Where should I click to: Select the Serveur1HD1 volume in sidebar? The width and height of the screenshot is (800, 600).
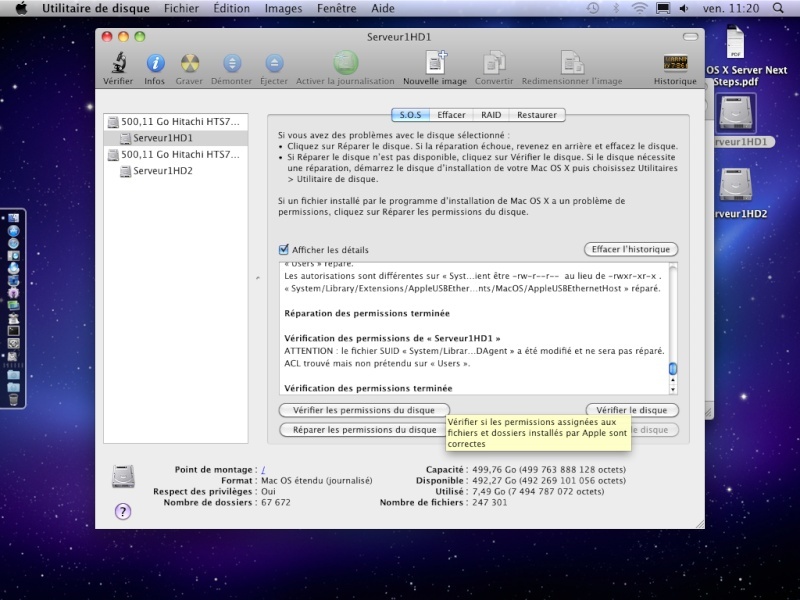coord(176,138)
